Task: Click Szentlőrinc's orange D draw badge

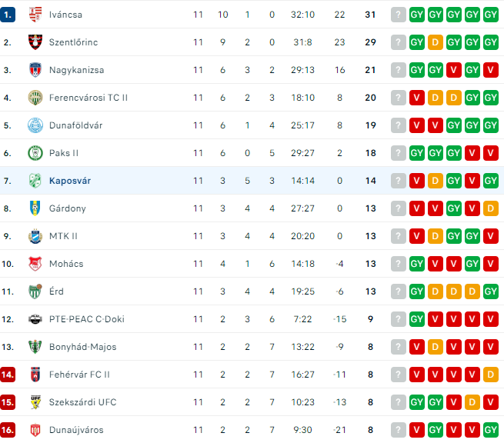Action: (436, 42)
